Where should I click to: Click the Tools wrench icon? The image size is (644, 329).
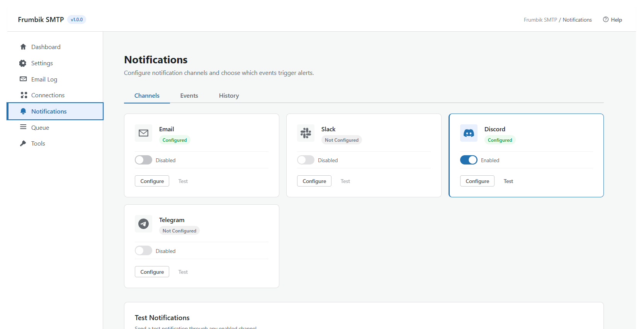23,143
